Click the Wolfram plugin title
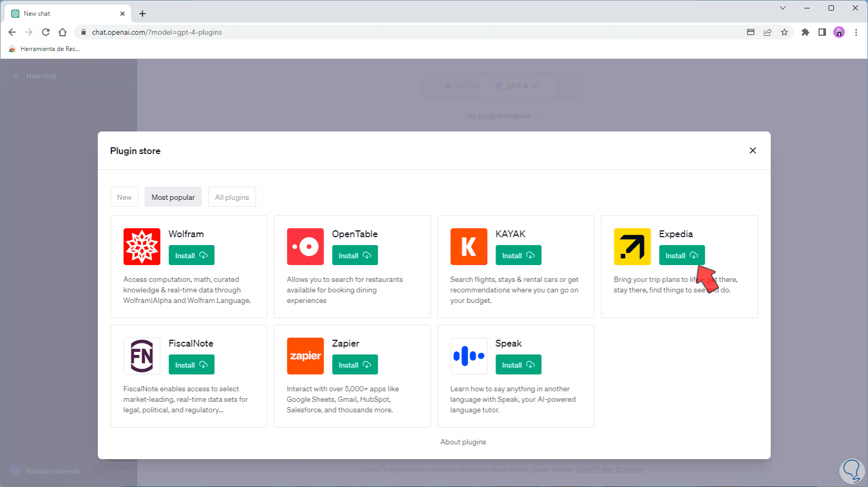Viewport: 868px width, 487px height. click(x=186, y=234)
